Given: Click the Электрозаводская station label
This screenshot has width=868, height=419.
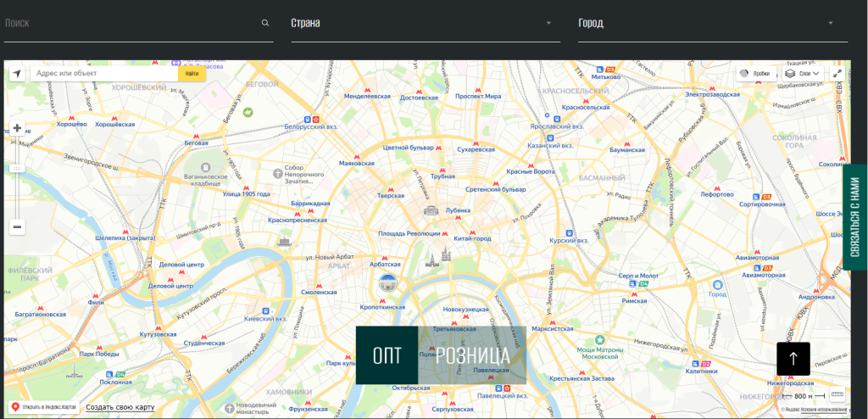Looking at the screenshot, I should (x=712, y=94).
